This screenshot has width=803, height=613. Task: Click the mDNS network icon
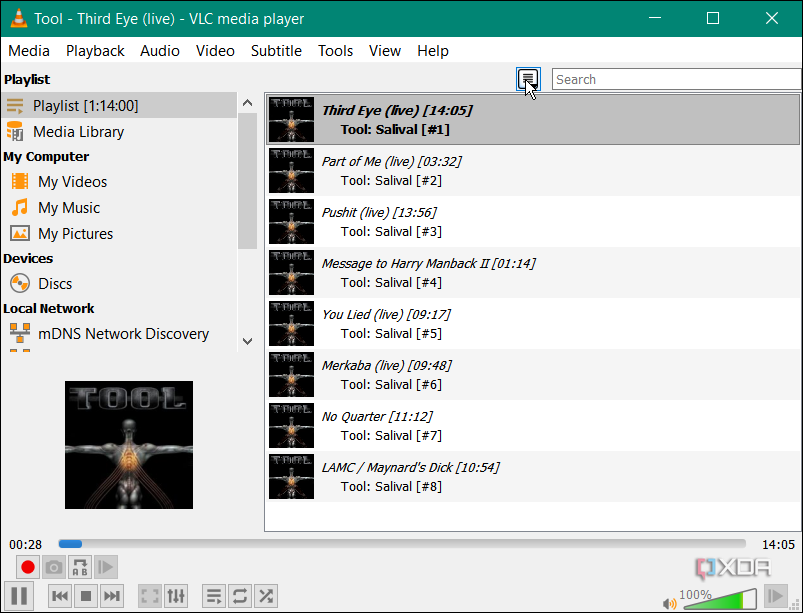point(19,333)
